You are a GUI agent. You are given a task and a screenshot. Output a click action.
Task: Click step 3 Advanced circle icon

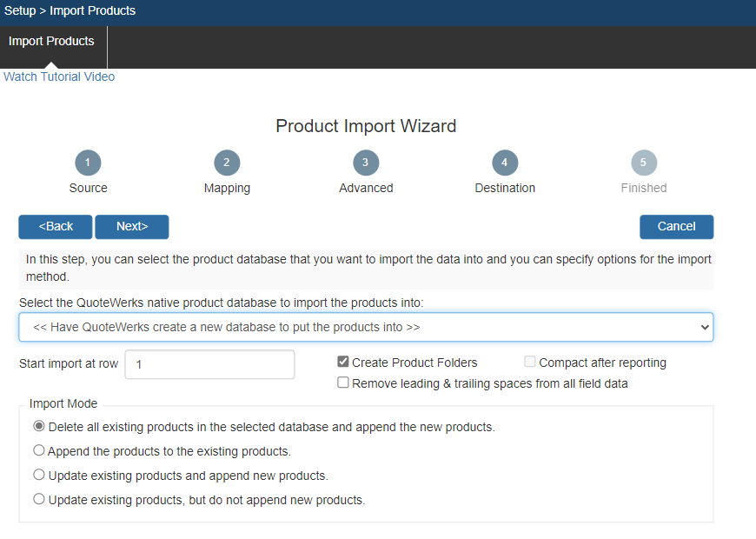[366, 163]
